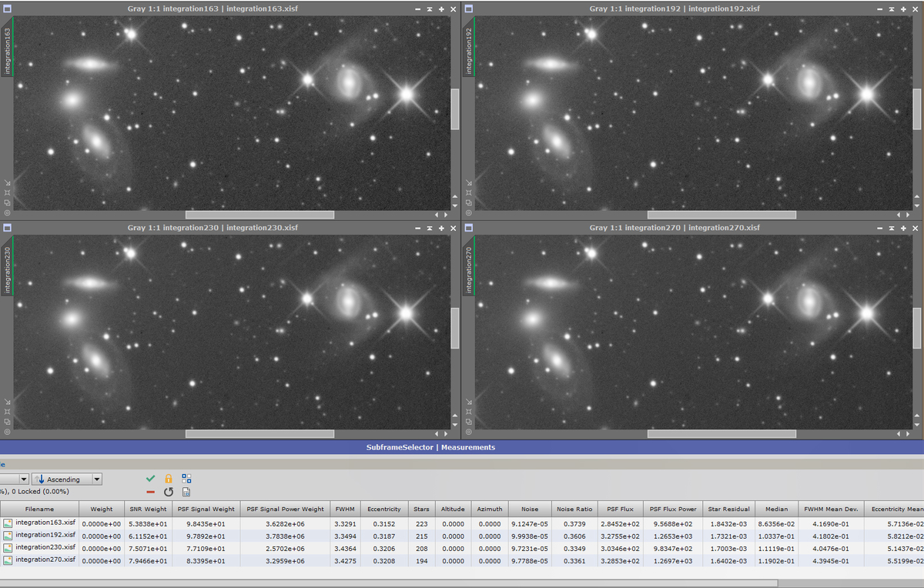
Task: Sort by the Eccentricity column header
Action: point(383,509)
